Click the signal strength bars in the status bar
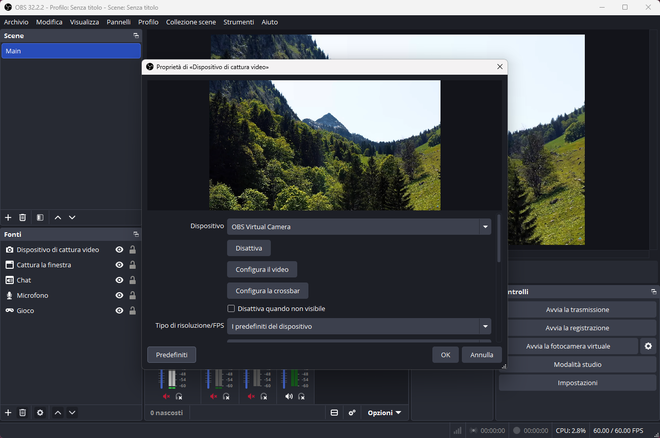The height and width of the screenshot is (438, 660). (x=457, y=430)
